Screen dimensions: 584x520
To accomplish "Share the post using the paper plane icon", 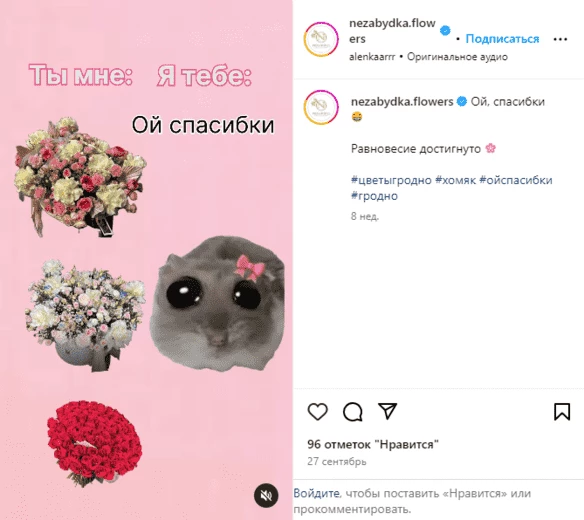I will pyautogui.click(x=387, y=411).
